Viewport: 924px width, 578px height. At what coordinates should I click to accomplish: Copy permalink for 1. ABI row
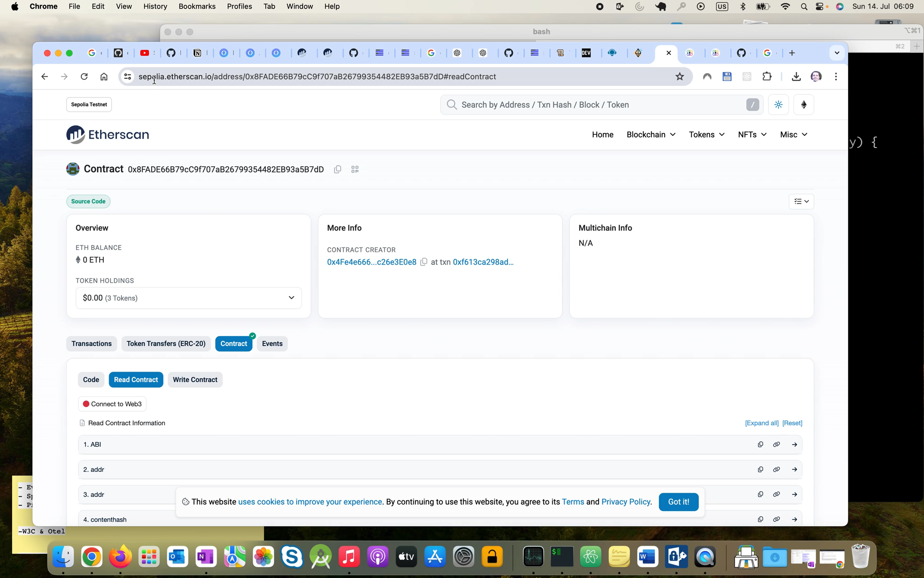[776, 444]
